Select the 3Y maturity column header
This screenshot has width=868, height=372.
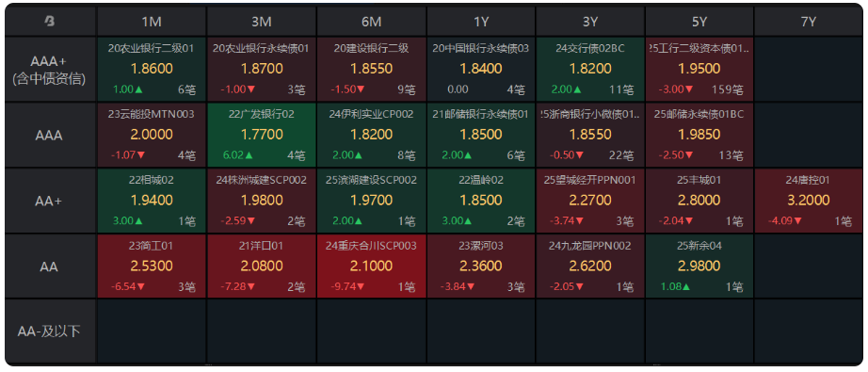[x=590, y=22]
